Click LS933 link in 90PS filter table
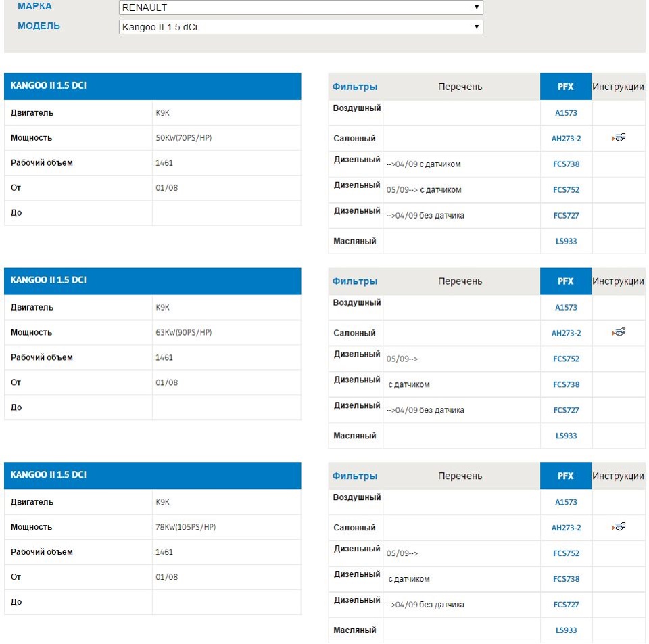This screenshot has height=644, width=649. (x=566, y=436)
